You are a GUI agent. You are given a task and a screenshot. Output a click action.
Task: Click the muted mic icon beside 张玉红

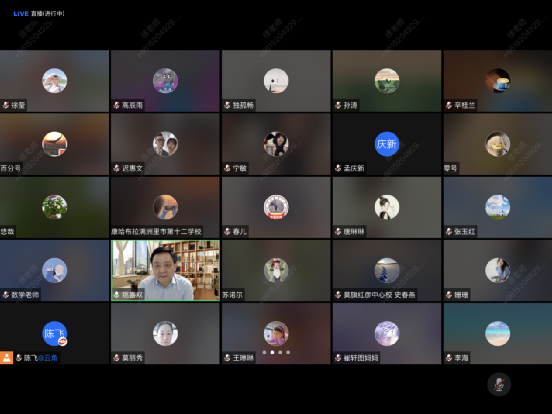[x=449, y=232]
